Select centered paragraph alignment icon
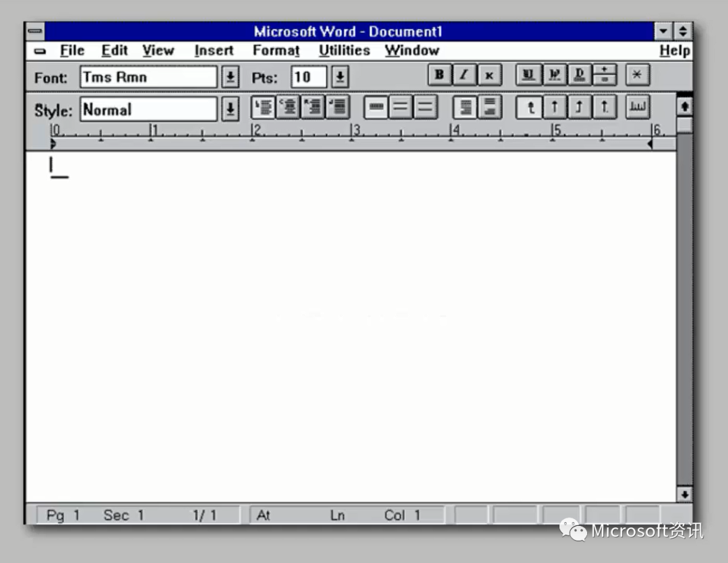 [x=289, y=107]
